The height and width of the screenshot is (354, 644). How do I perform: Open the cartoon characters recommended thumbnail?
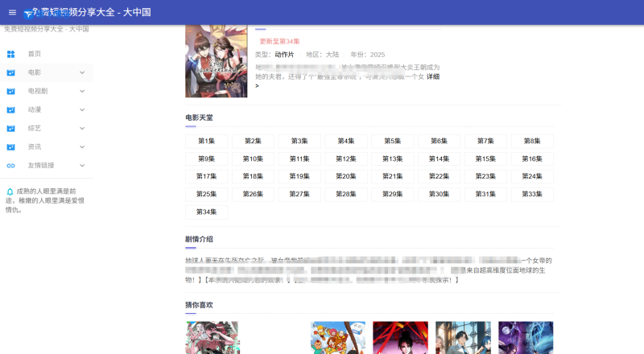click(x=337, y=338)
